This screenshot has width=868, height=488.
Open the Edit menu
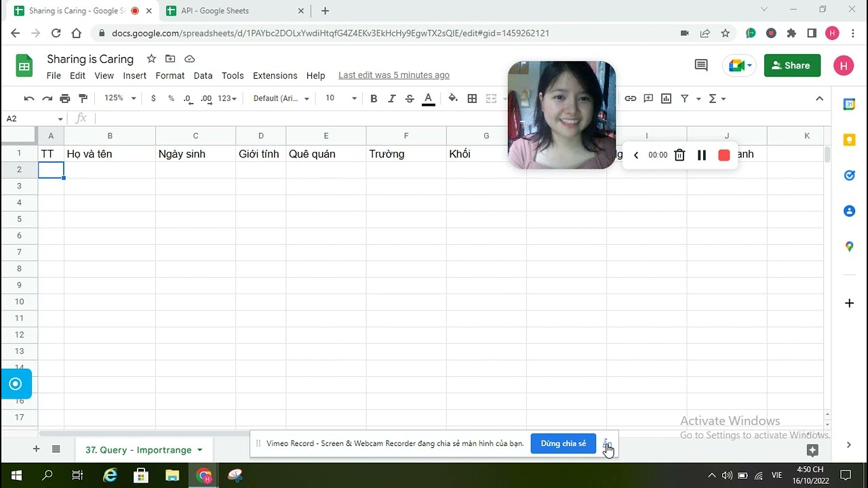(77, 75)
